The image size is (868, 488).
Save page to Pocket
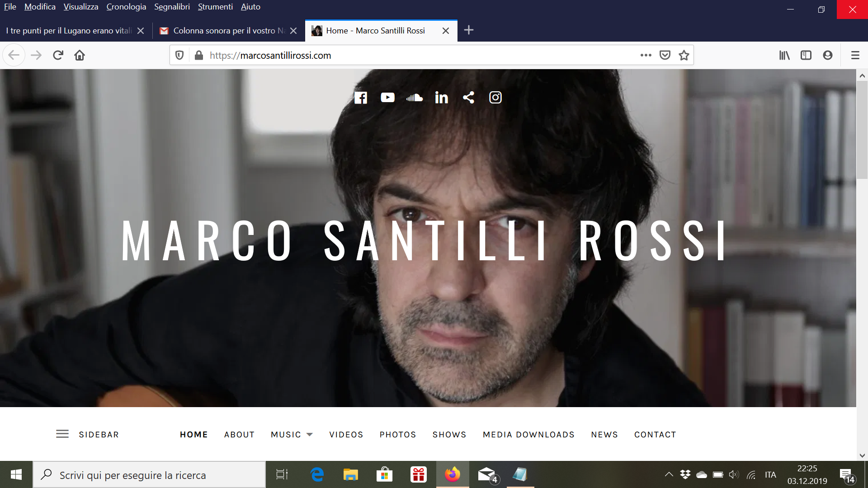(665, 55)
